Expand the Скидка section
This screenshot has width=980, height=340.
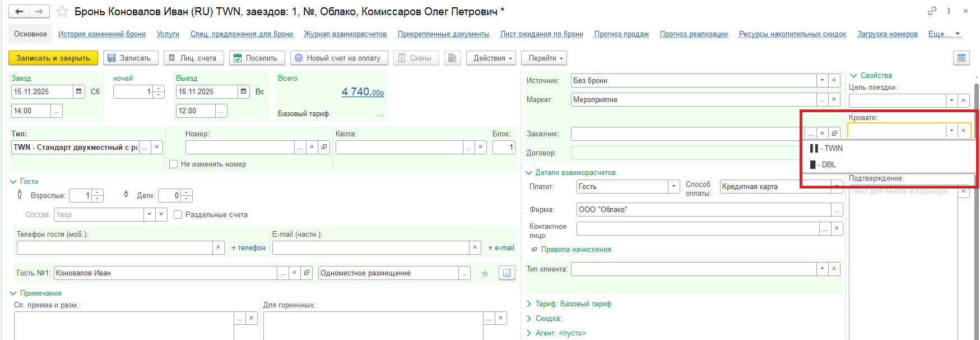click(x=530, y=319)
